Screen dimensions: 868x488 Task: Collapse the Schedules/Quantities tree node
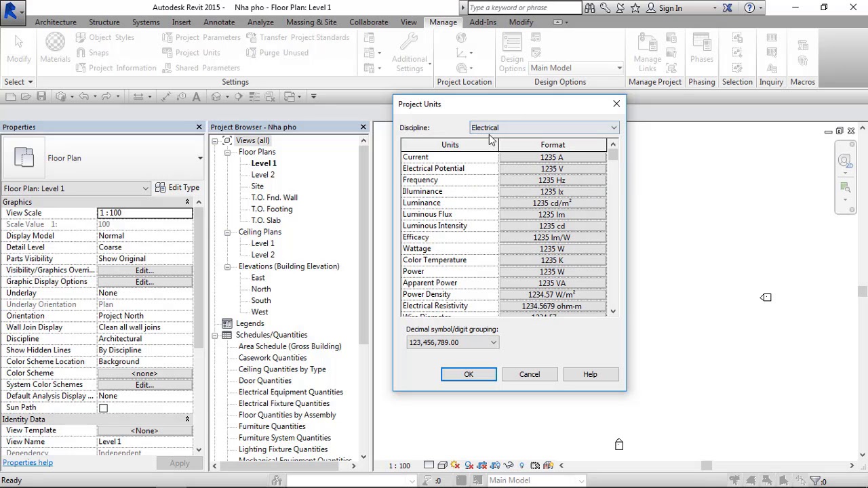pos(215,335)
